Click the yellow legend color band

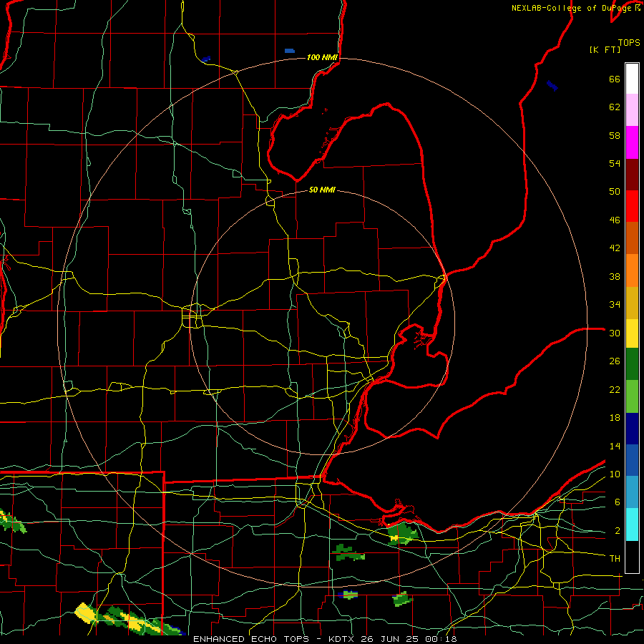[632, 333]
